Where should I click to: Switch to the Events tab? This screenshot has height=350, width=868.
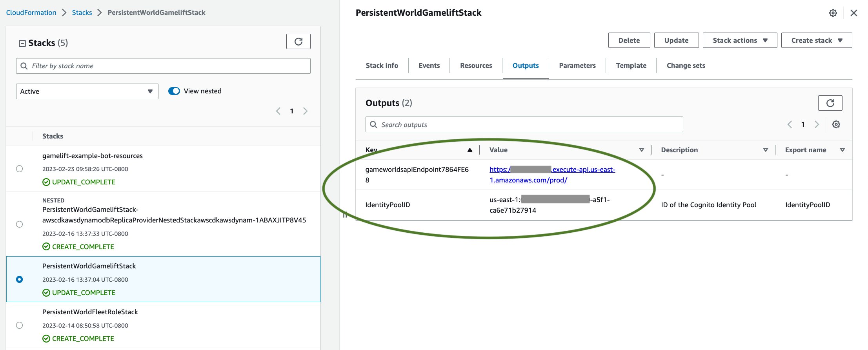(429, 66)
